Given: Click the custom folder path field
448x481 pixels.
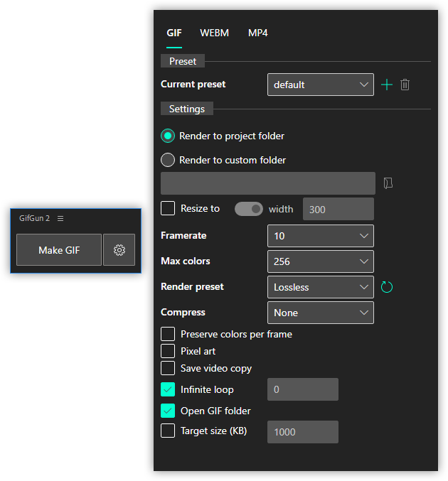Looking at the screenshot, I should pyautogui.click(x=268, y=183).
